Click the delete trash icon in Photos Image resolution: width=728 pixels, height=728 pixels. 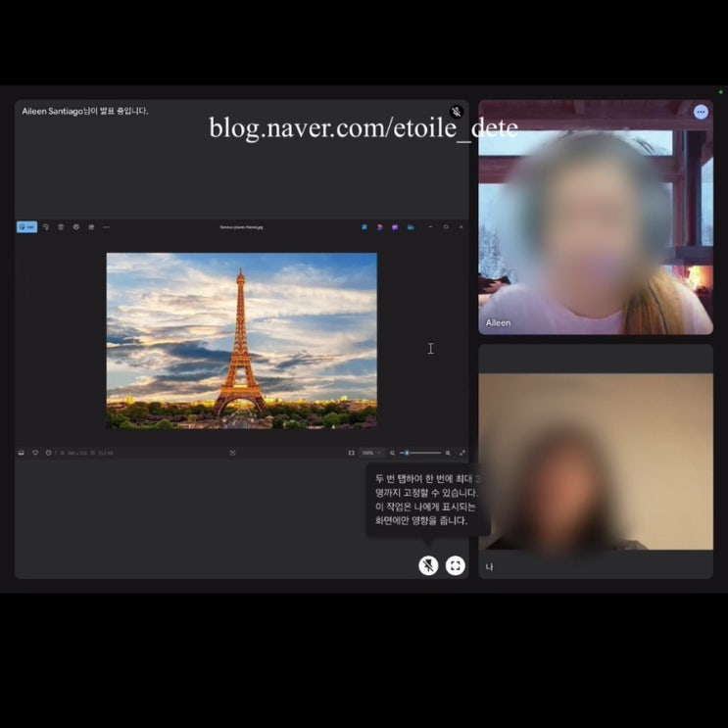click(61, 227)
